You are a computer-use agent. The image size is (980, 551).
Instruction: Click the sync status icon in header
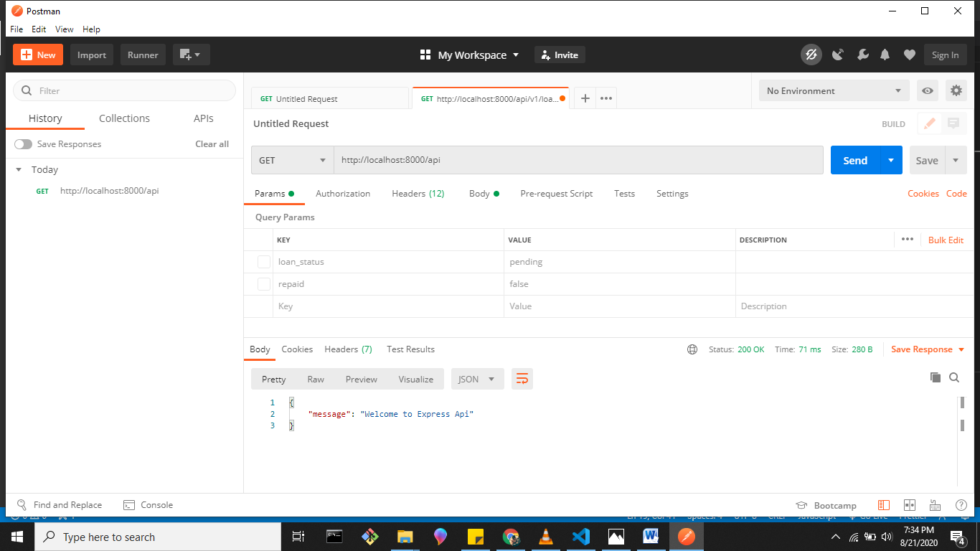pos(811,55)
